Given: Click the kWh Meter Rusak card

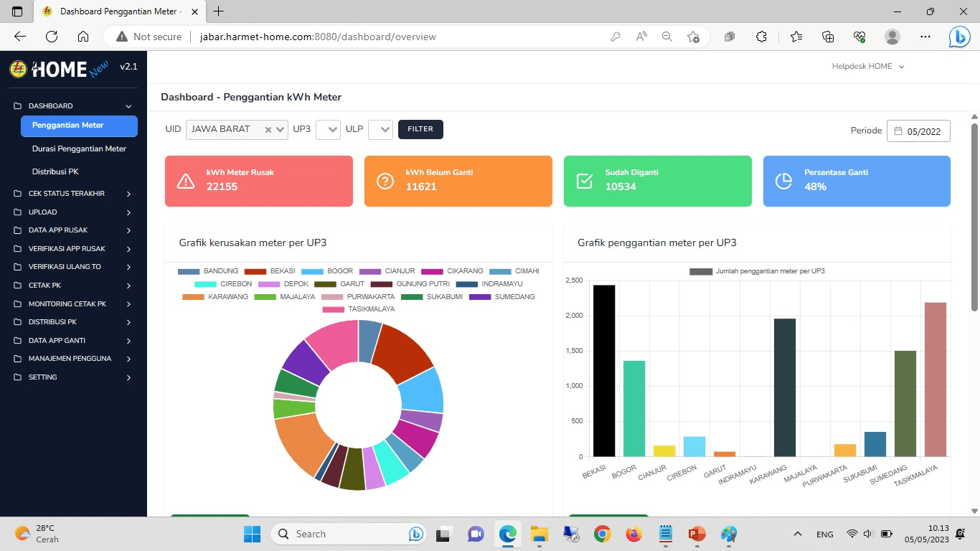Looking at the screenshot, I should click(259, 181).
